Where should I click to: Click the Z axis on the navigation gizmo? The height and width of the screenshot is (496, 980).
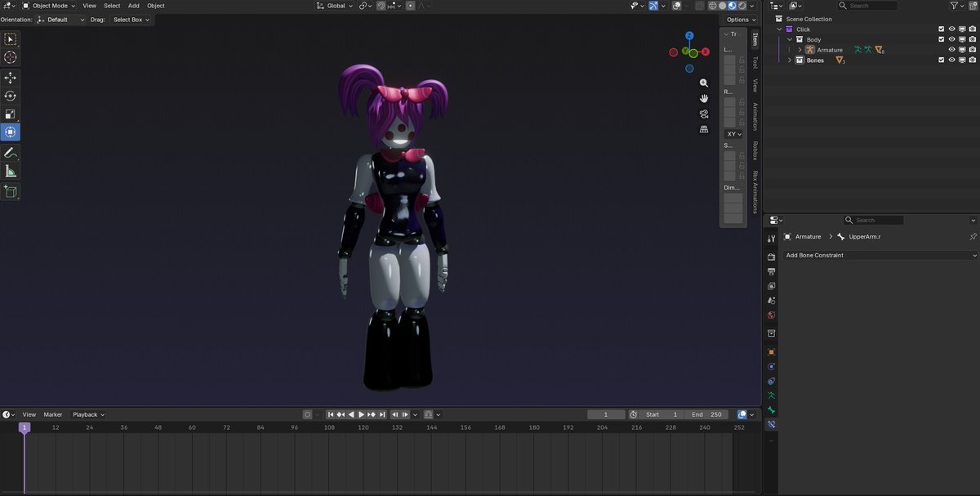690,36
